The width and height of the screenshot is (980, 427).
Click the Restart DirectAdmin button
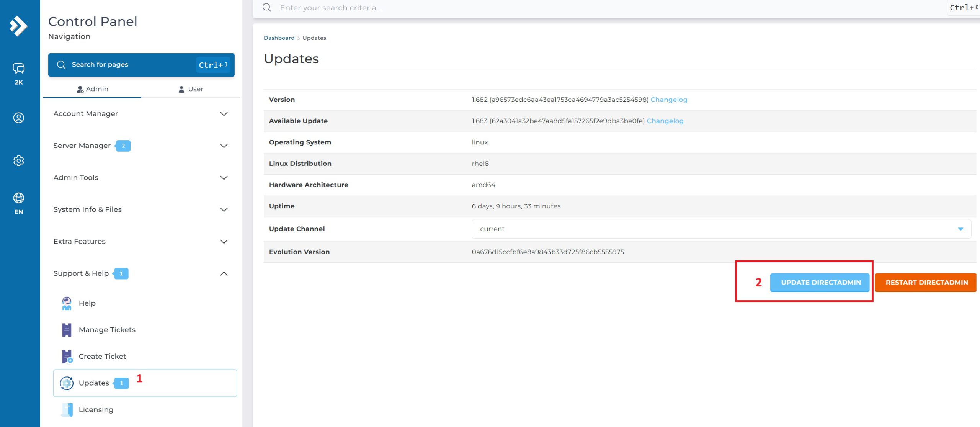(926, 283)
